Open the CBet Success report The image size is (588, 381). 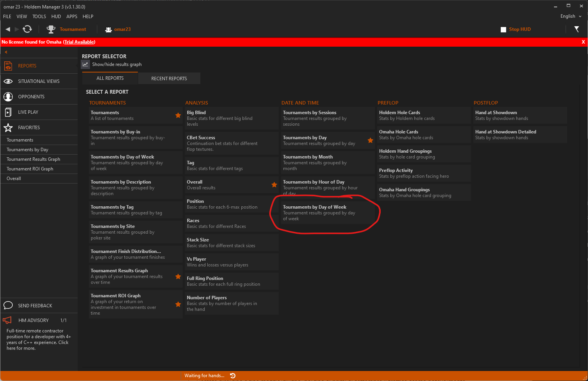pos(232,143)
